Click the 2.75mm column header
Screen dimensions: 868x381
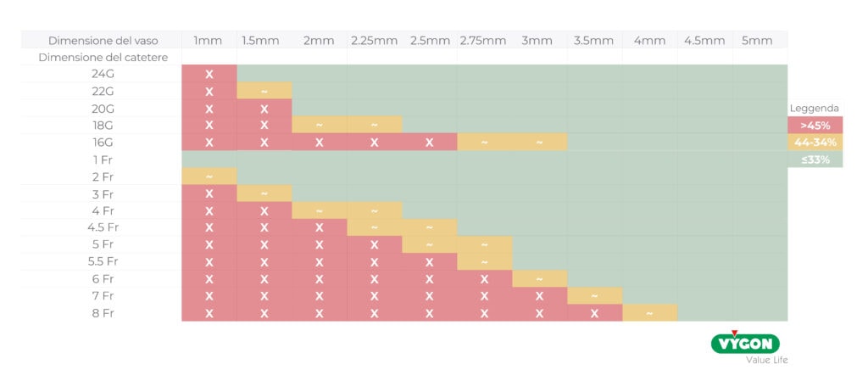pyautogui.click(x=482, y=41)
